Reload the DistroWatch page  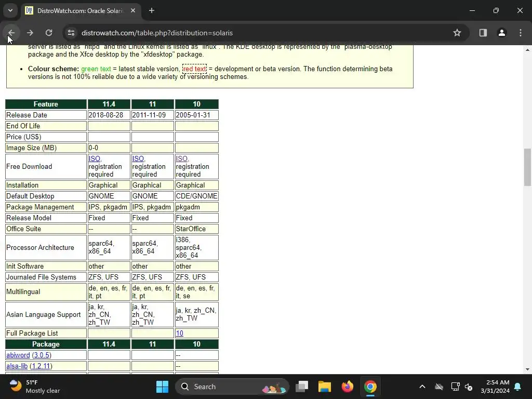[x=49, y=33]
